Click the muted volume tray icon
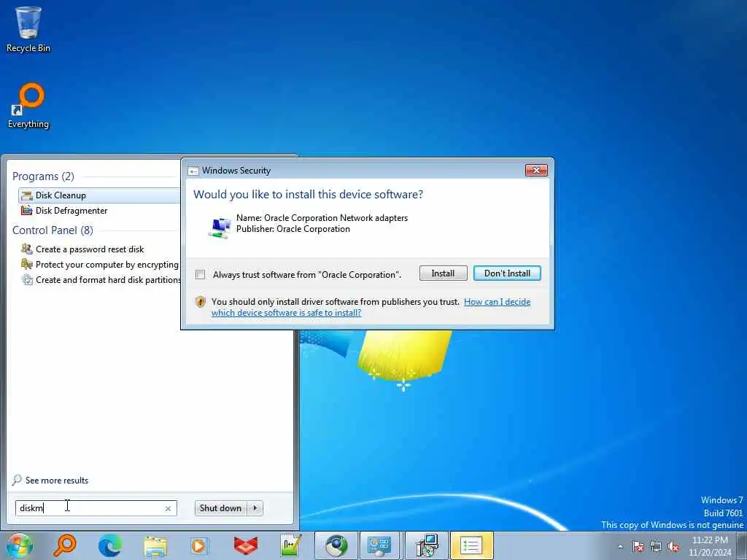Image resolution: width=747 pixels, height=560 pixels. point(673,547)
